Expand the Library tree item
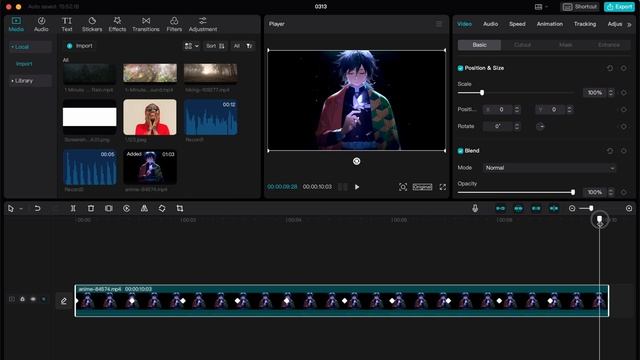 [x=30, y=81]
